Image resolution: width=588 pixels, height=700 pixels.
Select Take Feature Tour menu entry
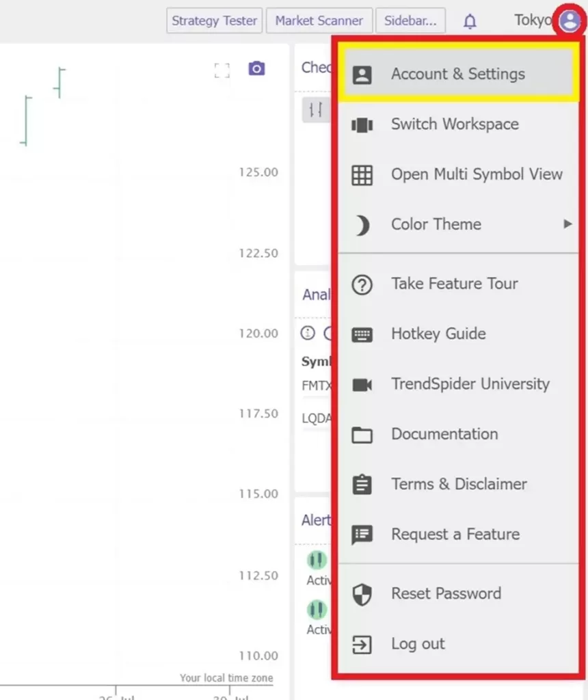(454, 284)
